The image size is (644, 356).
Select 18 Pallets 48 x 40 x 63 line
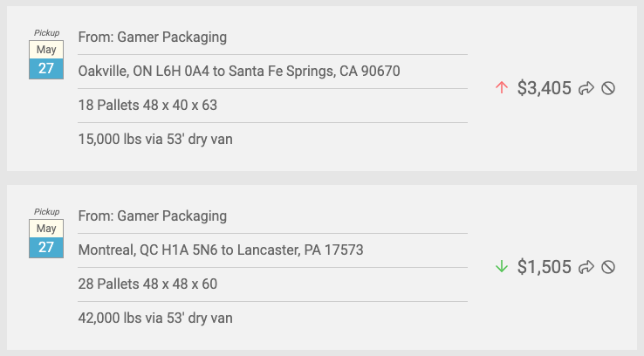click(147, 105)
